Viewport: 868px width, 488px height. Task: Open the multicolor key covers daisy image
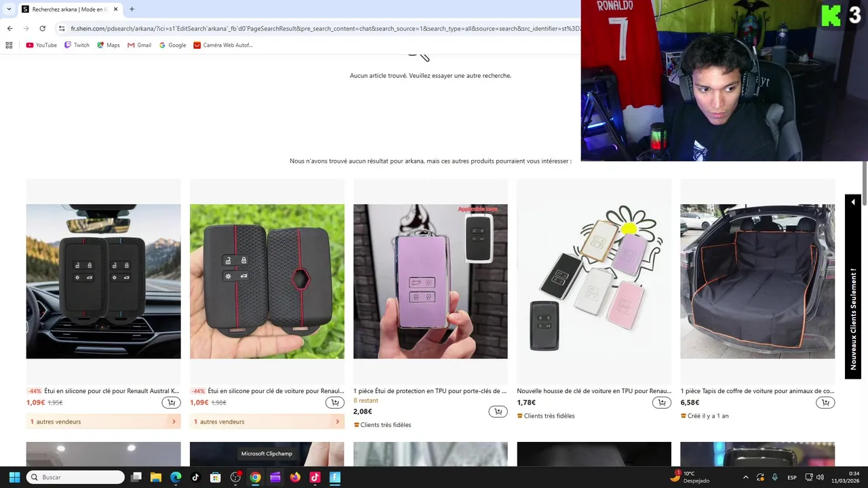(594, 281)
